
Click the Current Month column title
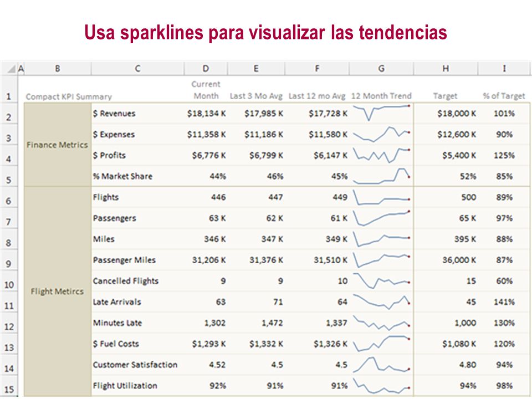tap(206, 90)
